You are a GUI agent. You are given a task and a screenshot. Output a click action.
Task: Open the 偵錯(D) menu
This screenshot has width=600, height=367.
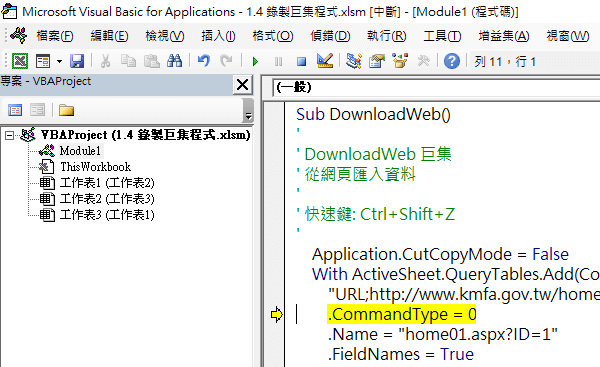[x=330, y=36]
